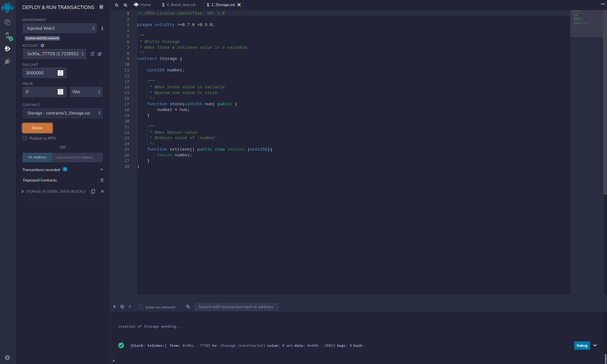Open the Environment dropdown

pos(60,28)
